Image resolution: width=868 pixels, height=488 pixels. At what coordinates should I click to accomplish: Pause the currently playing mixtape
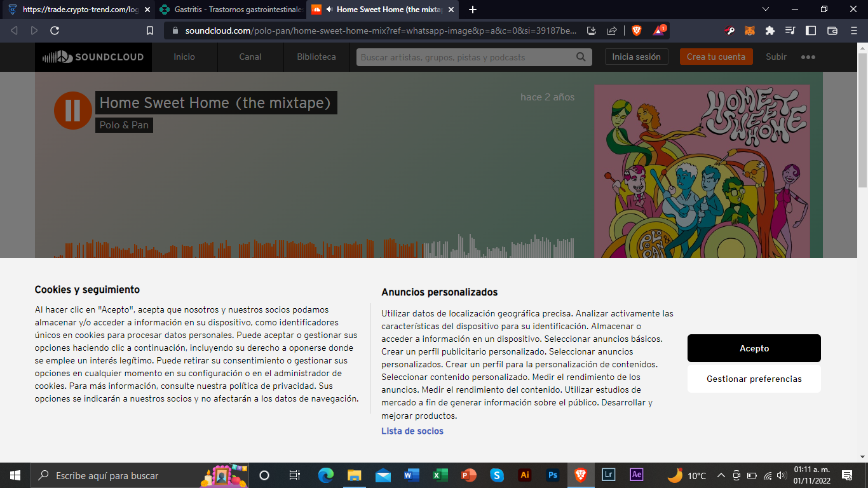[71, 110]
